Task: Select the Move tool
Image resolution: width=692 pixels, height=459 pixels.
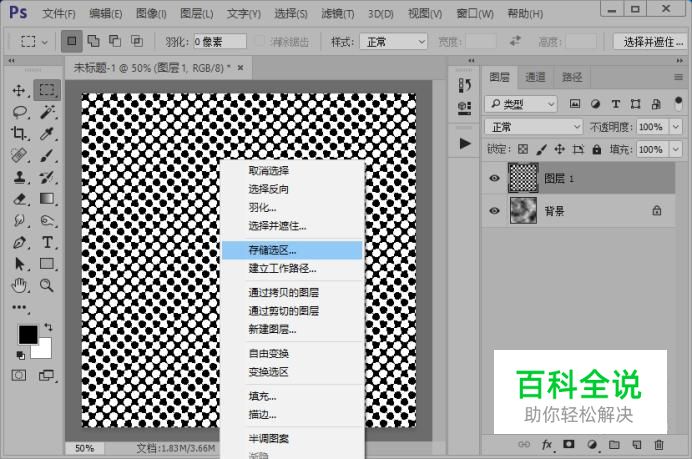Action: (19, 90)
